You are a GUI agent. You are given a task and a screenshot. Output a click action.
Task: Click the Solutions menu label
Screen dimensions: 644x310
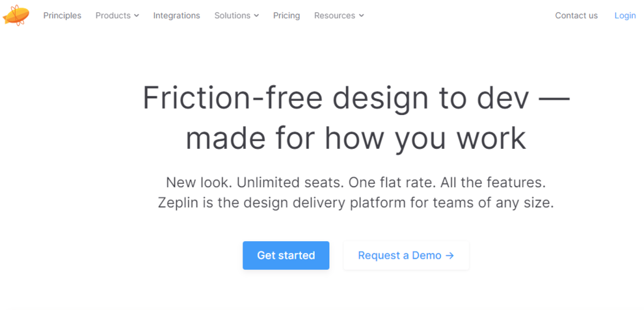tap(232, 16)
